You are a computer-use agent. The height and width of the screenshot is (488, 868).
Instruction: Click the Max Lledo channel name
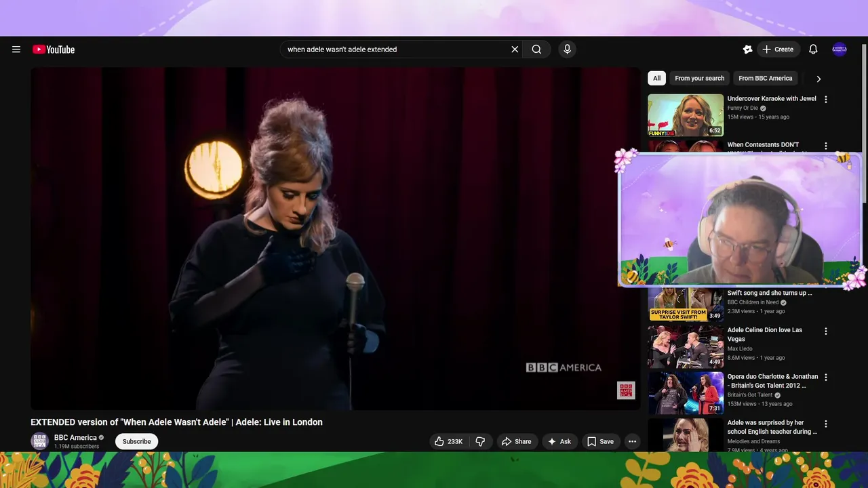pos(740,349)
